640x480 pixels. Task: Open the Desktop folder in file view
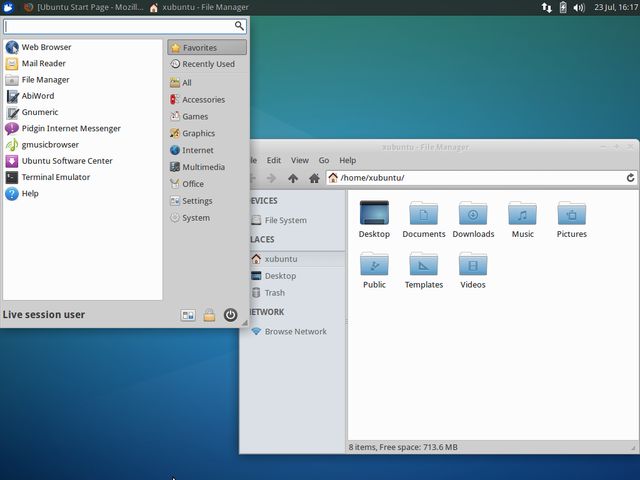click(x=374, y=220)
